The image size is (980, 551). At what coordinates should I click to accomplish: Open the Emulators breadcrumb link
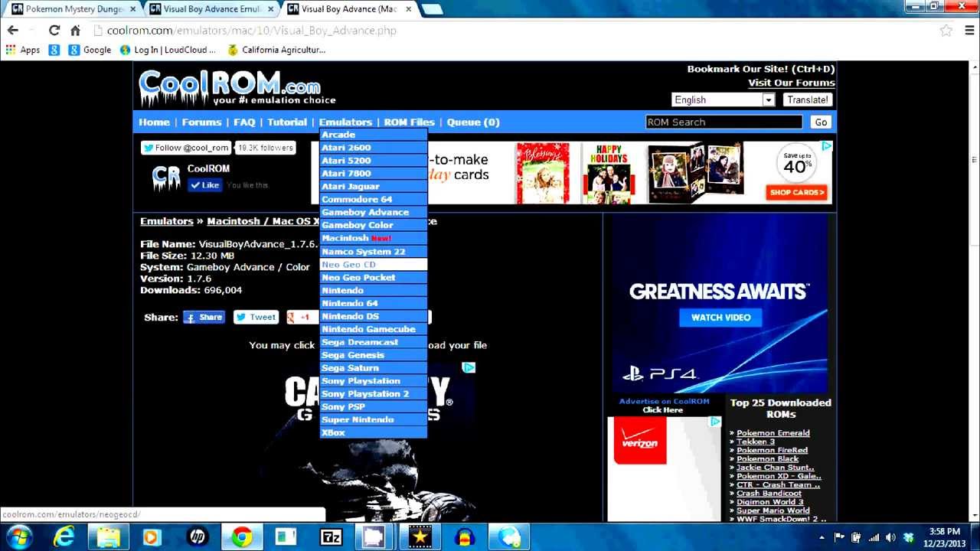(x=166, y=221)
